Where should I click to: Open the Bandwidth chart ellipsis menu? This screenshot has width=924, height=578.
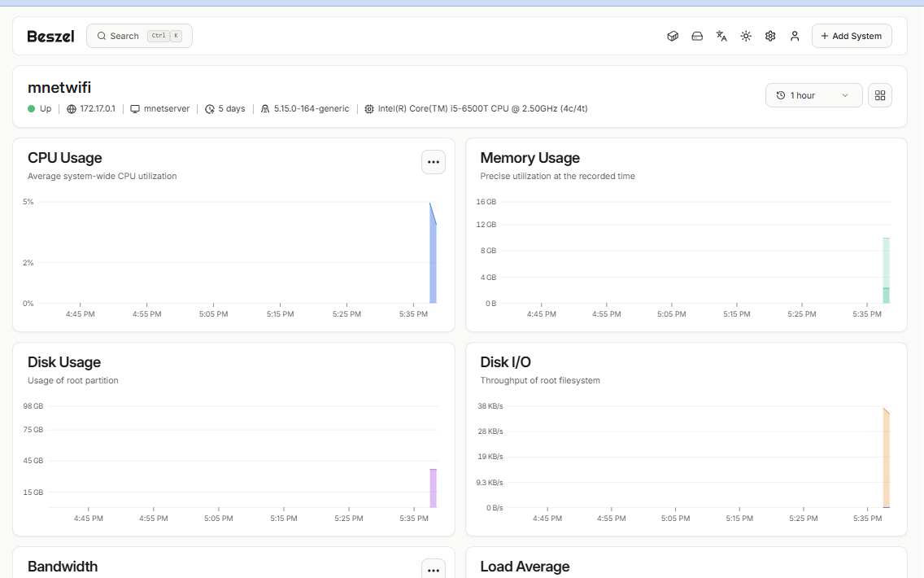[434, 569]
